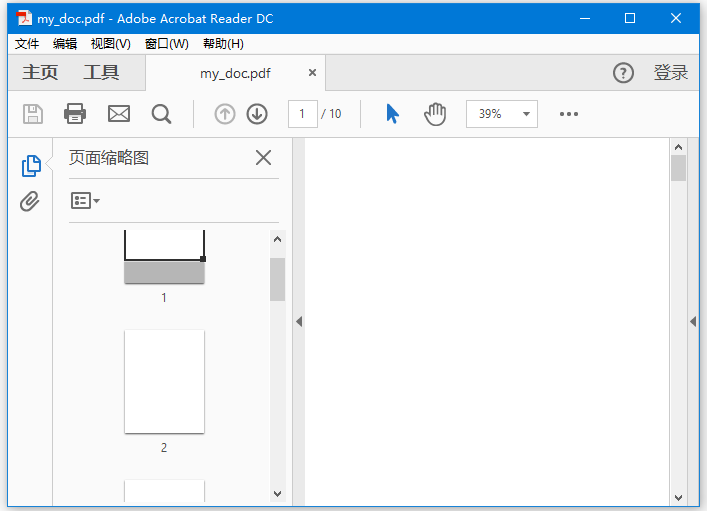Screen dimensions: 707x511
Task: Click the 39% zoom value field
Action: click(x=491, y=114)
